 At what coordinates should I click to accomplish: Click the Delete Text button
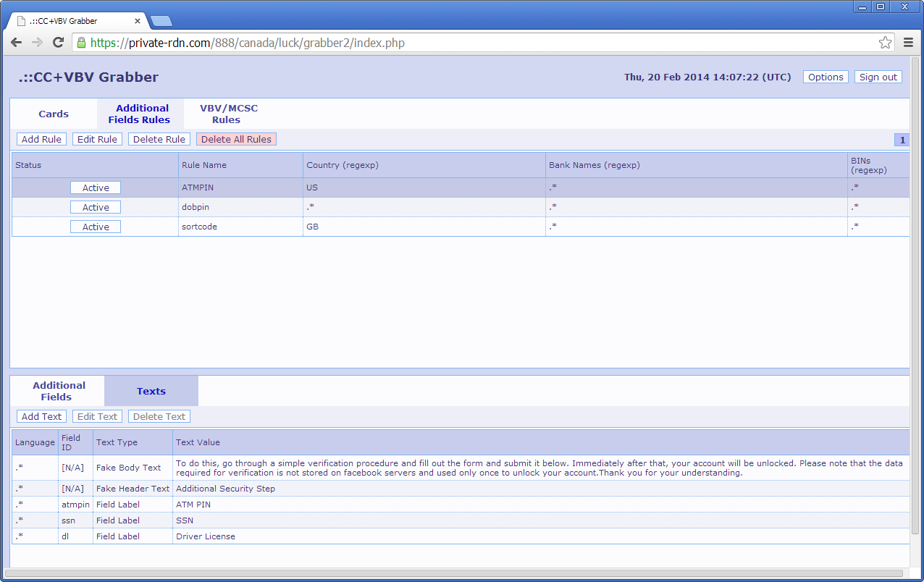pos(159,416)
